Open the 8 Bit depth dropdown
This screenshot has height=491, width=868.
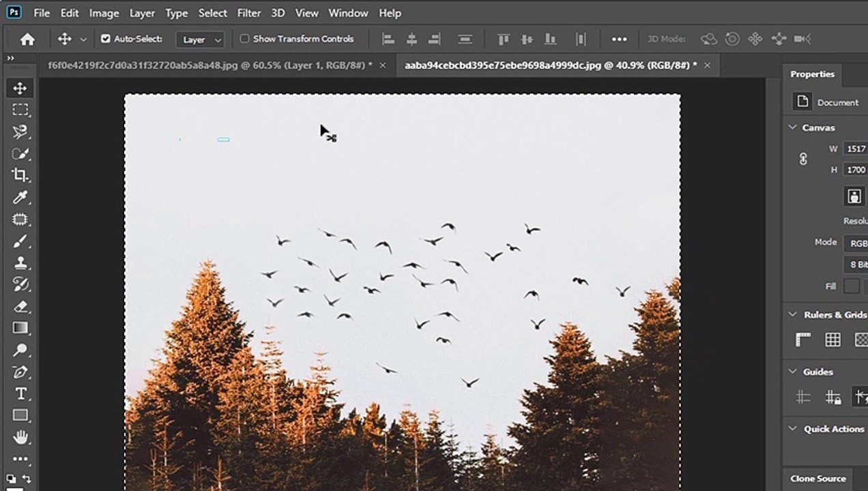point(856,265)
